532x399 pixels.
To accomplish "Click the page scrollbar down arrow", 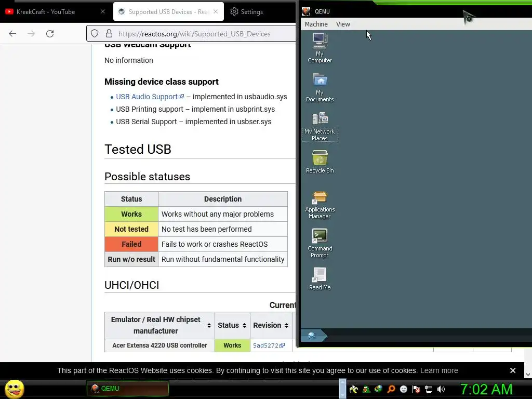I will coord(528,375).
